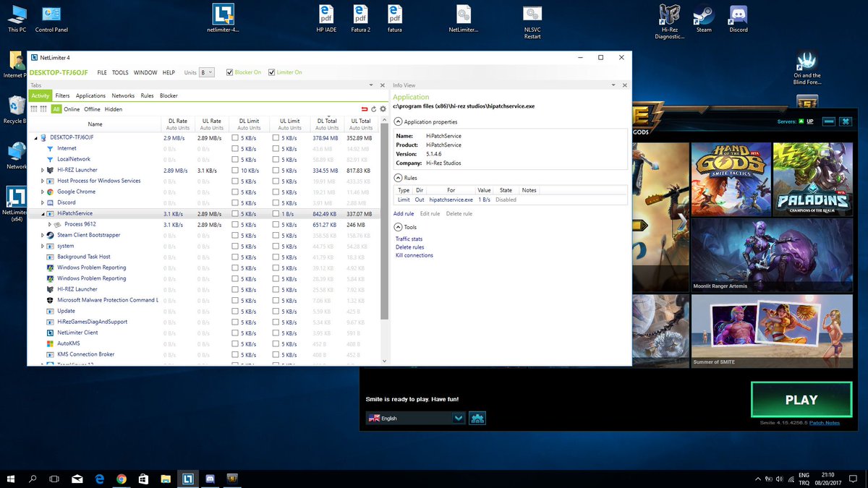The height and width of the screenshot is (488, 868).
Task: Collapse Application properties section
Action: pyautogui.click(x=398, y=121)
